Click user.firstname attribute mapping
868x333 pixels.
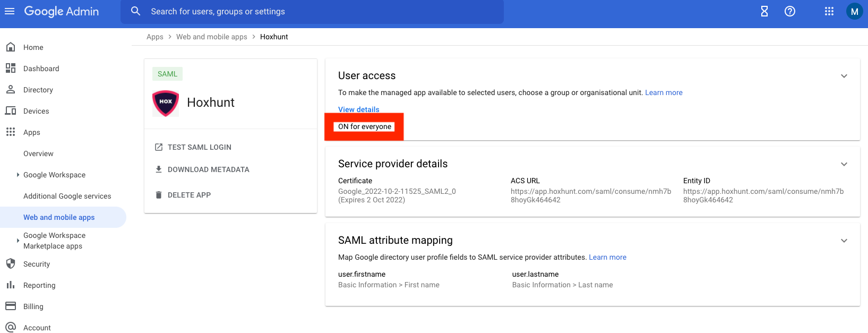(362, 274)
